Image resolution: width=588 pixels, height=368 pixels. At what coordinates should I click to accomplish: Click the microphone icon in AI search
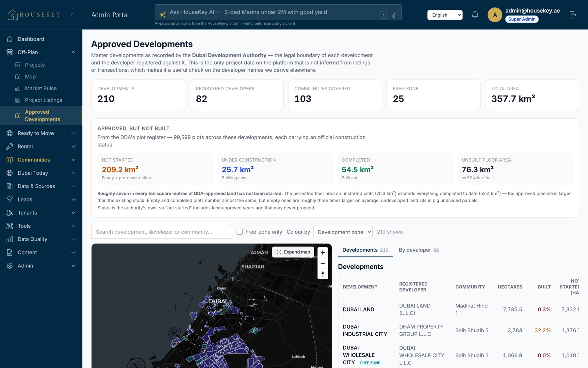394,15
